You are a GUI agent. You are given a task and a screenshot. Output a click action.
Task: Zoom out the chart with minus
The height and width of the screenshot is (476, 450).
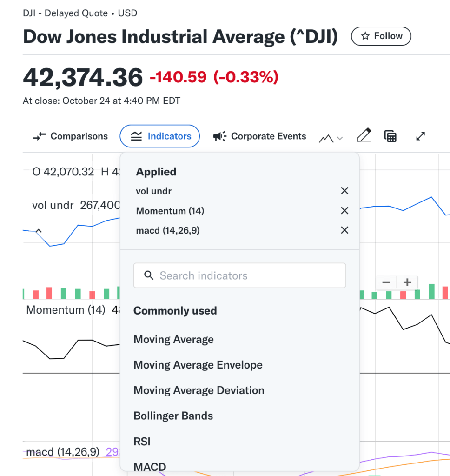[386, 282]
